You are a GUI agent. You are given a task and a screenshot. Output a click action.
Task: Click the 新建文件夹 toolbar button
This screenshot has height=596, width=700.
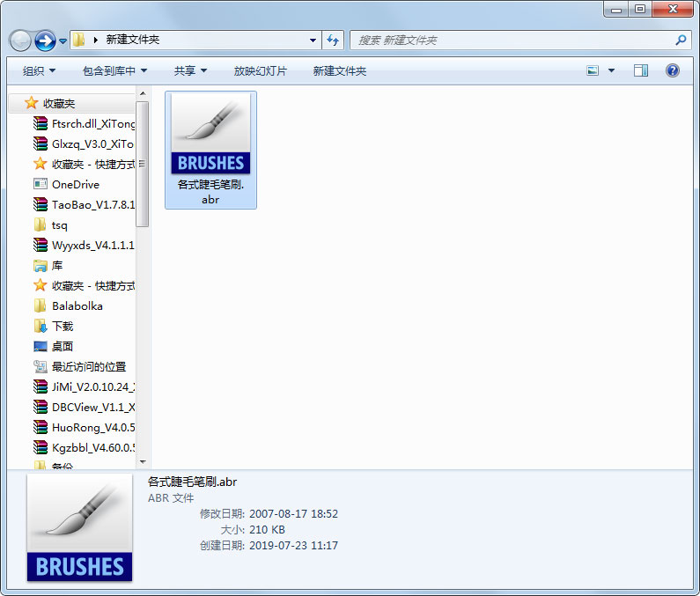[340, 71]
